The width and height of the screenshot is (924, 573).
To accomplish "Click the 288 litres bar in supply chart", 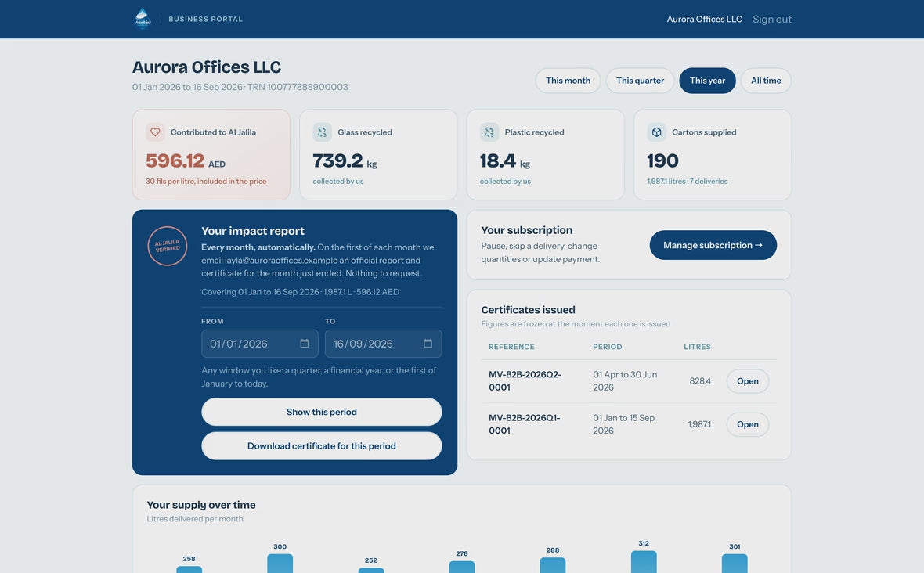I will [553, 565].
